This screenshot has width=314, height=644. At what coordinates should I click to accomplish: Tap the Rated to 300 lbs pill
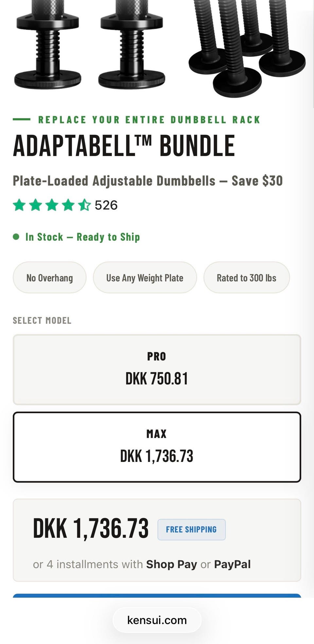(x=246, y=278)
